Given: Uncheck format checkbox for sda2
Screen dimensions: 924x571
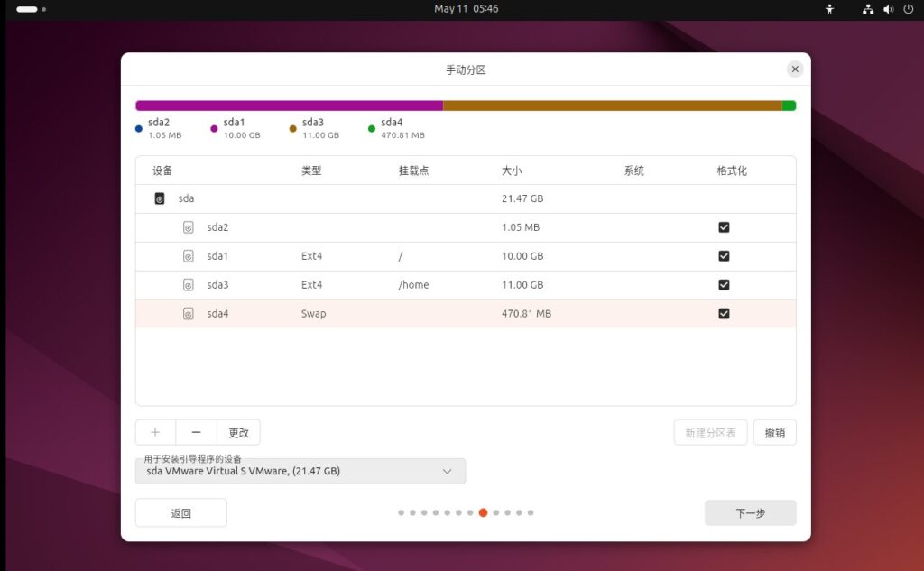Looking at the screenshot, I should (x=724, y=227).
